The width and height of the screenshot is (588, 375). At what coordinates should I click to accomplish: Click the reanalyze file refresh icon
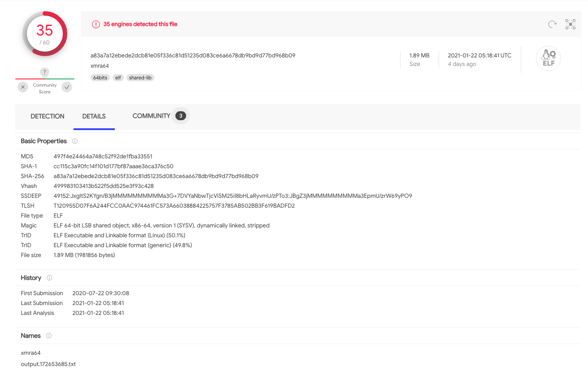coord(552,24)
